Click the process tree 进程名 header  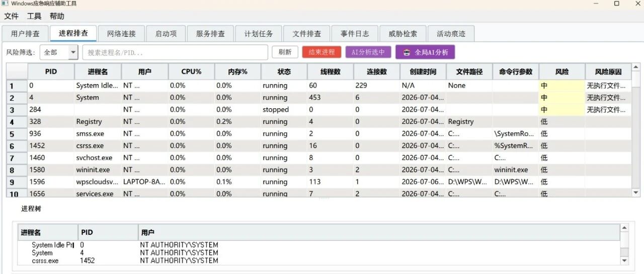[x=48, y=232]
